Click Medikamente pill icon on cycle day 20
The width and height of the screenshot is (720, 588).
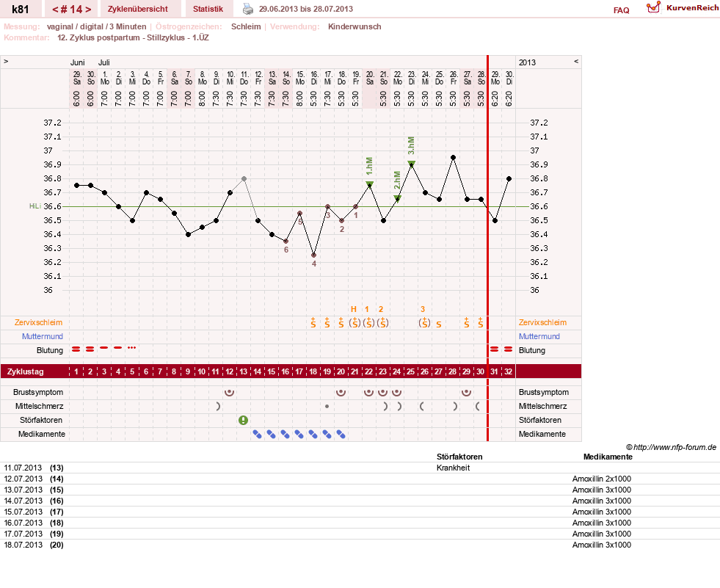pos(341,434)
